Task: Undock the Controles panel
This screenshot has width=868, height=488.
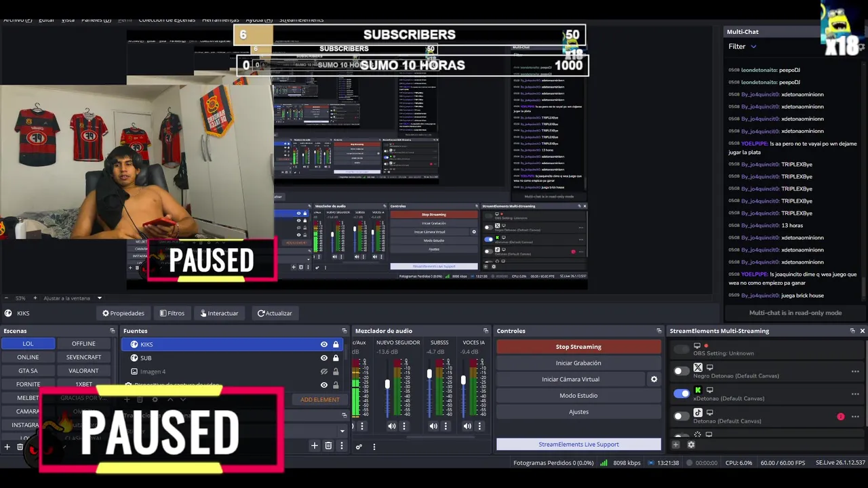Action: (658, 331)
